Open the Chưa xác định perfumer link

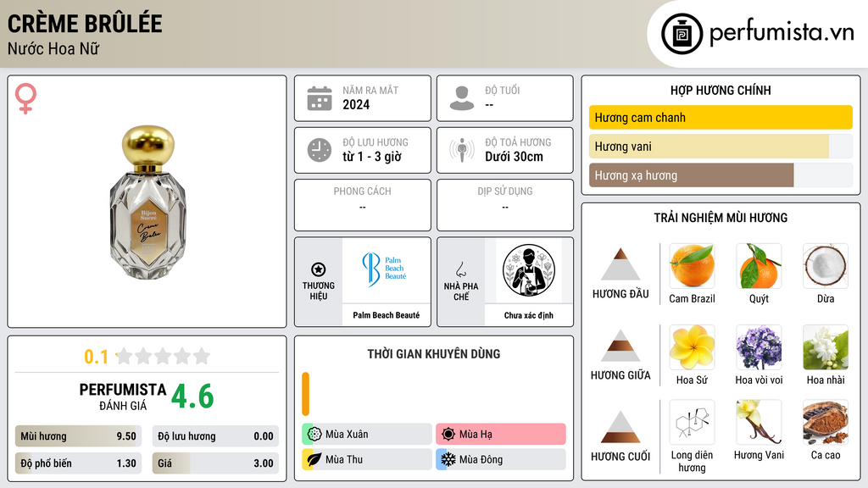click(x=529, y=315)
